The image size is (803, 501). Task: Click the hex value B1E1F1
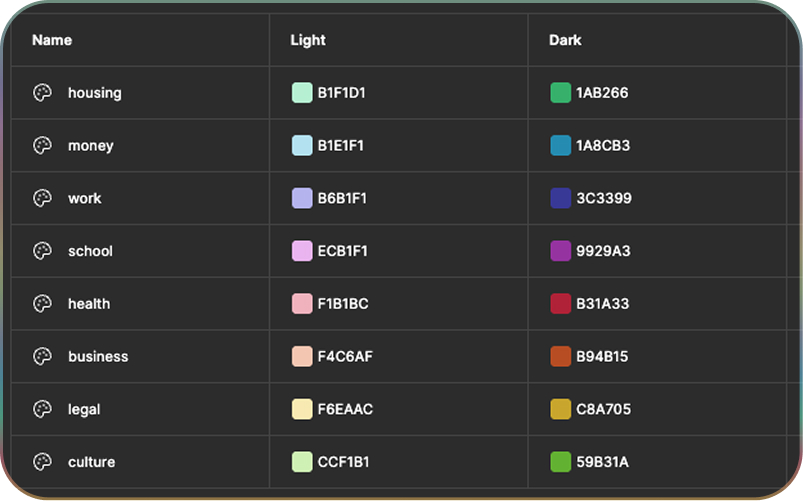point(341,145)
